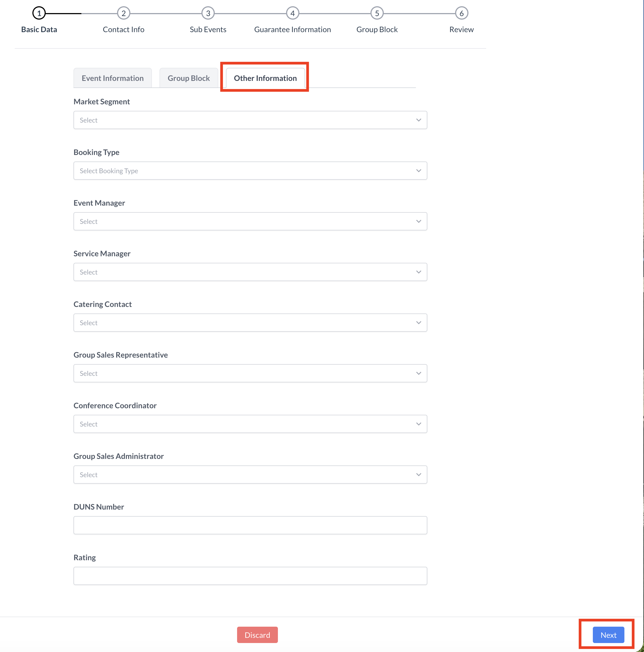The image size is (644, 652).
Task: Expand Group Sales Representative dropdown
Action: point(250,373)
